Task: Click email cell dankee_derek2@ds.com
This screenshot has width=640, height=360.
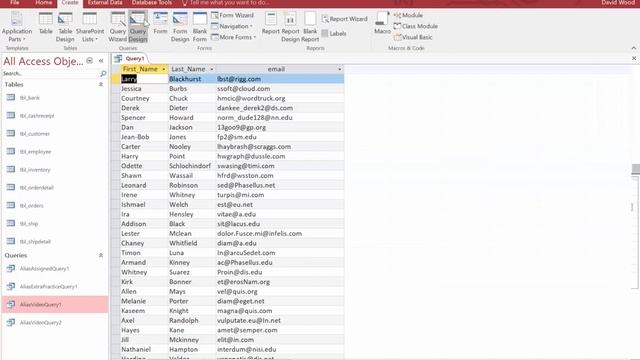Action: 280,108
